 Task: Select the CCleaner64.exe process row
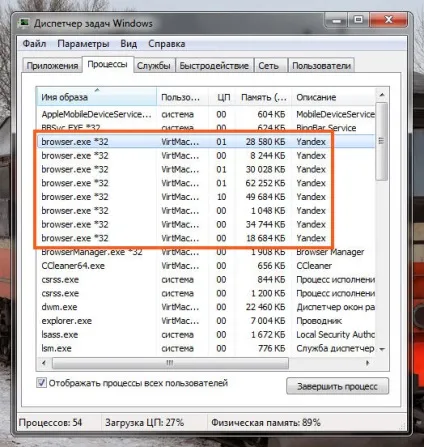tap(205, 266)
